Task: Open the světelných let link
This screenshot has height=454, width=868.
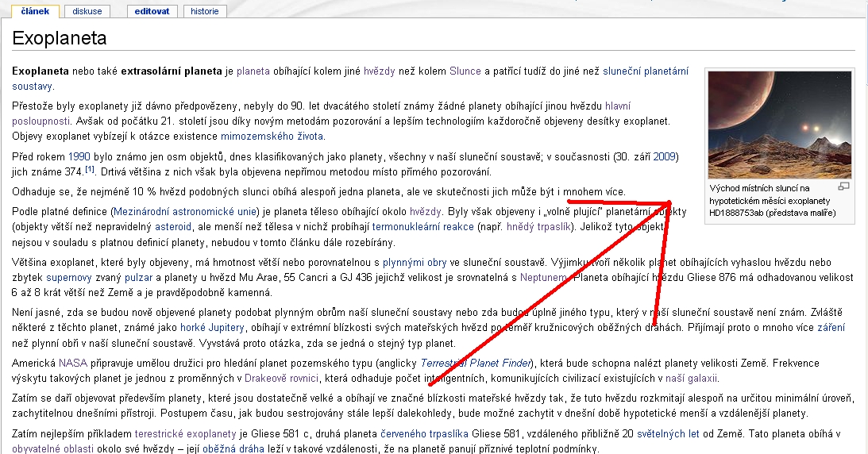Action: [668, 433]
